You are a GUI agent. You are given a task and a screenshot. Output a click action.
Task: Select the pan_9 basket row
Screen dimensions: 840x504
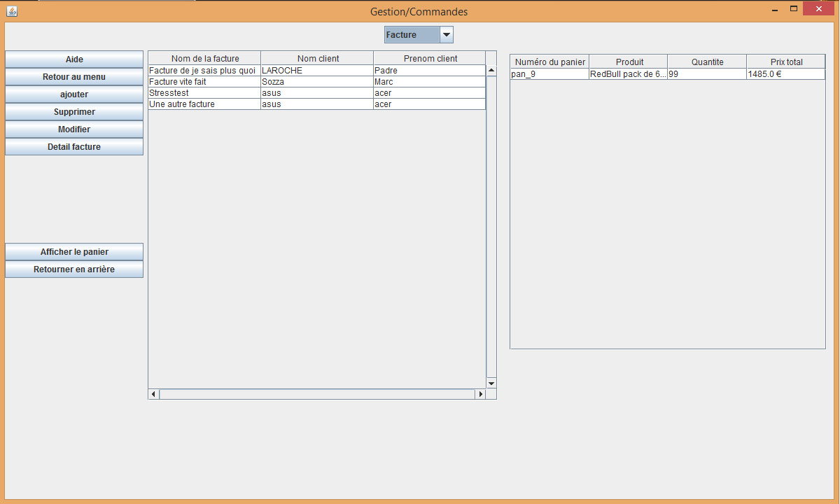click(x=549, y=74)
